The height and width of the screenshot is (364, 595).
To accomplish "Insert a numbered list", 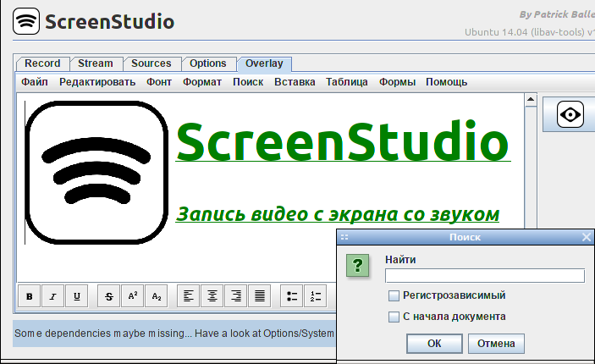I will click(316, 296).
